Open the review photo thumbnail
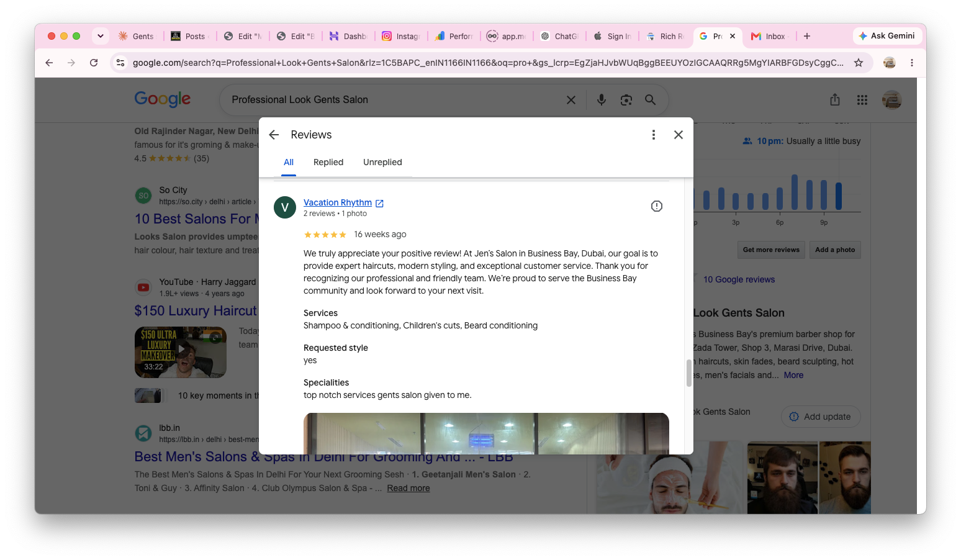 (486, 433)
